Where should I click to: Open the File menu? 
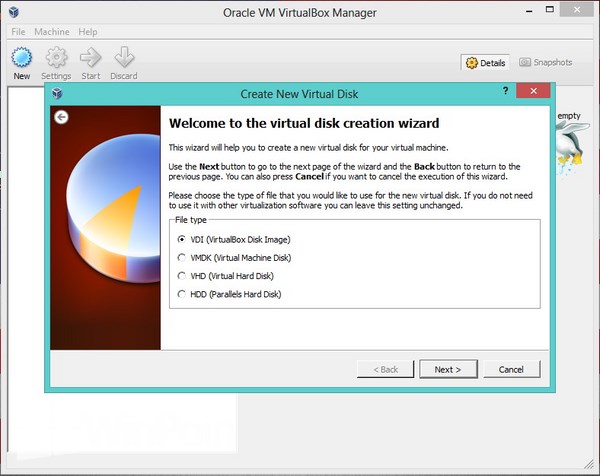coord(18,32)
